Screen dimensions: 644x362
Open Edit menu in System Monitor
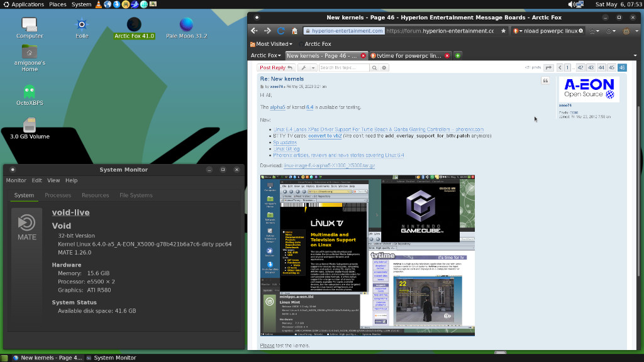pyautogui.click(x=37, y=180)
